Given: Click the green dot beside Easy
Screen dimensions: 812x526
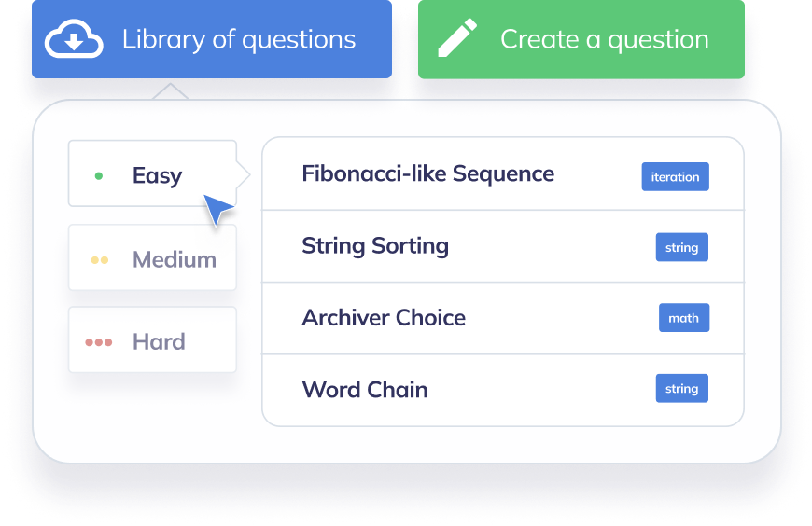Looking at the screenshot, I should coord(99,176).
